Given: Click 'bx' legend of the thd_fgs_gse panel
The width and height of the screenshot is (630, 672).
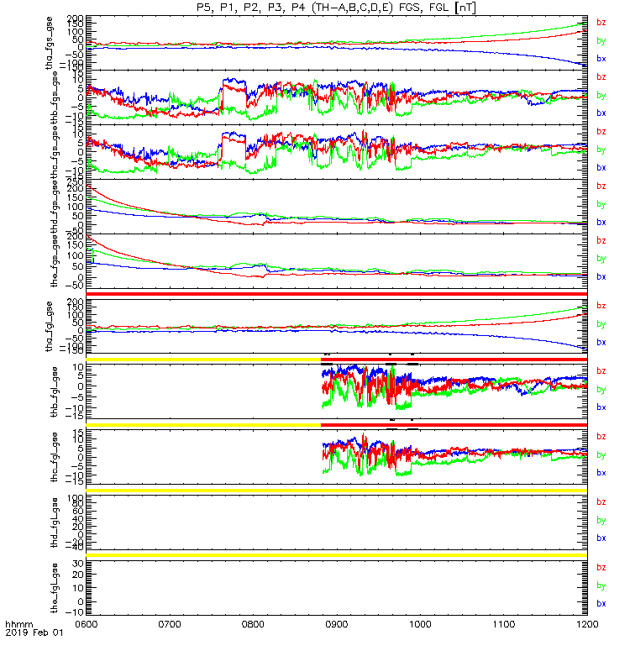Looking at the screenshot, I should 601,223.
